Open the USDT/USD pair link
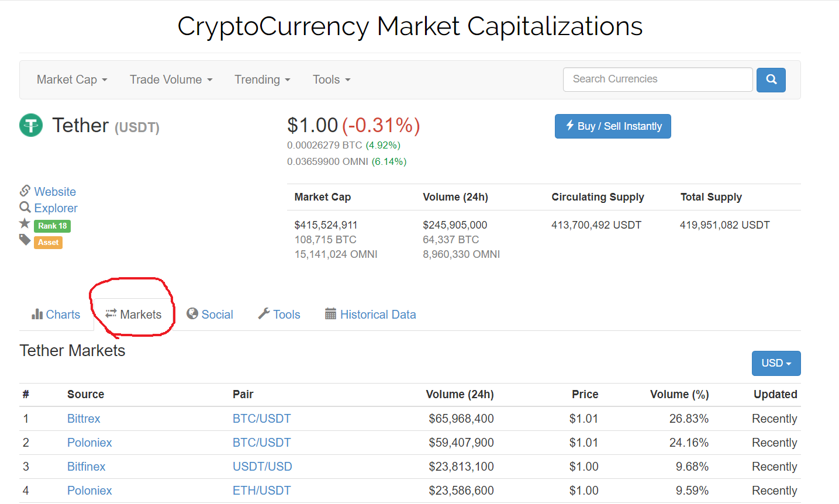 tap(262, 467)
